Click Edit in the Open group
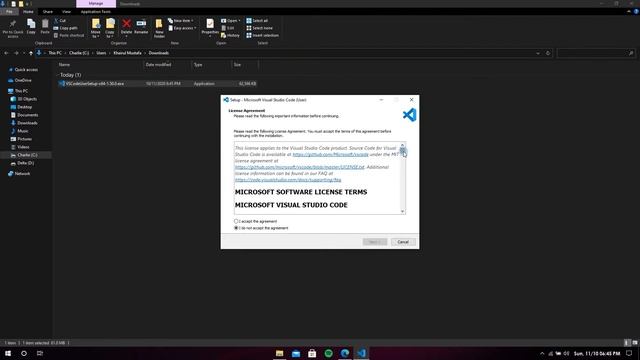Image resolution: width=640 pixels, height=360 pixels. [228, 28]
